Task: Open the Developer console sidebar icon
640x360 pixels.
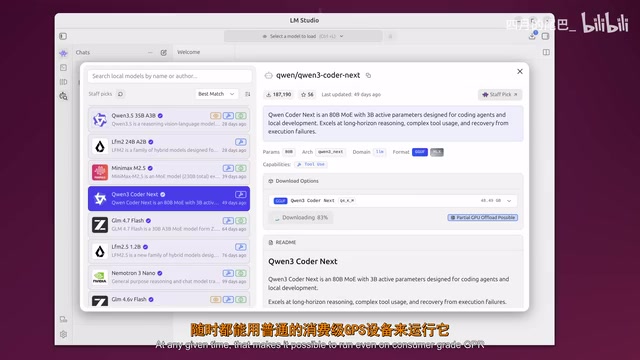Action: pyautogui.click(x=63, y=67)
